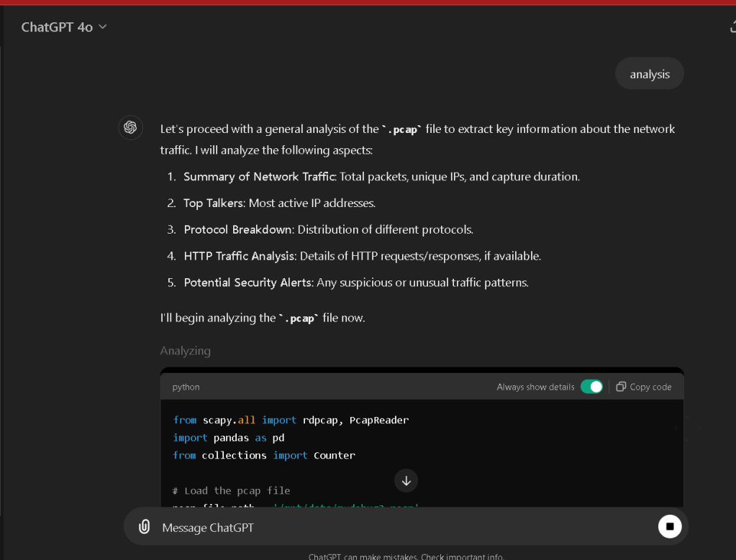Click the ChatGPT logo avatar icon
736x560 pixels.
(130, 127)
